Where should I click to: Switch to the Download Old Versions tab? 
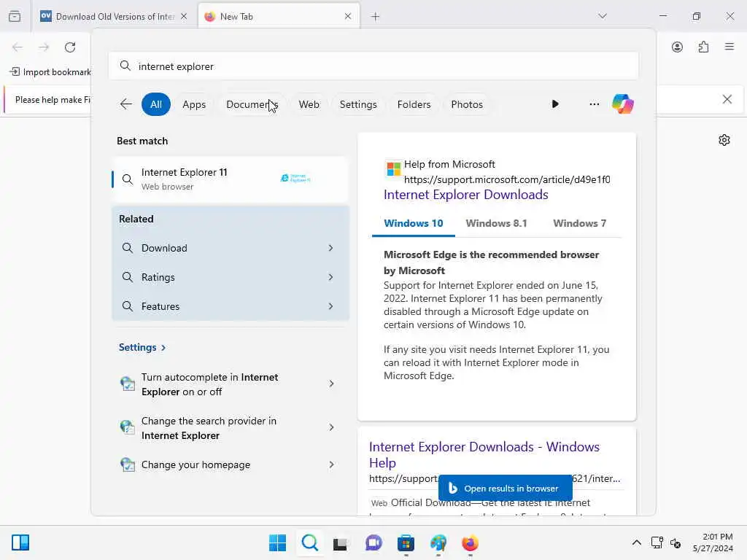[x=115, y=17]
